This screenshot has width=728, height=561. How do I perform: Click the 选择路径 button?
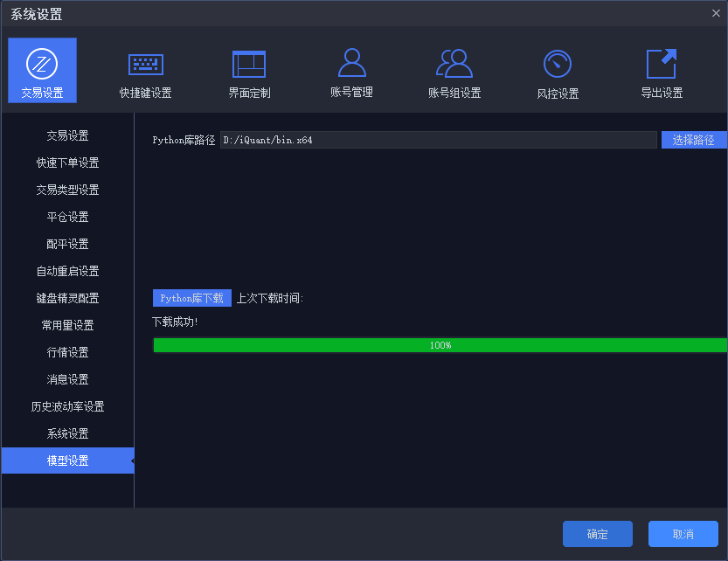pos(694,140)
